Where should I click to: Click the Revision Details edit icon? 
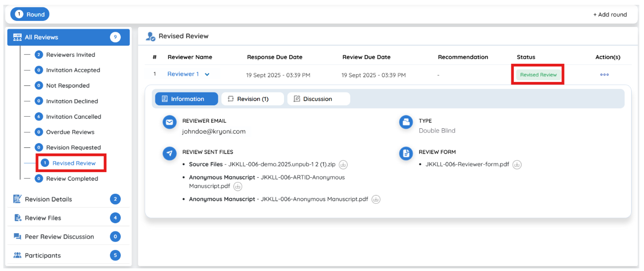17,199
